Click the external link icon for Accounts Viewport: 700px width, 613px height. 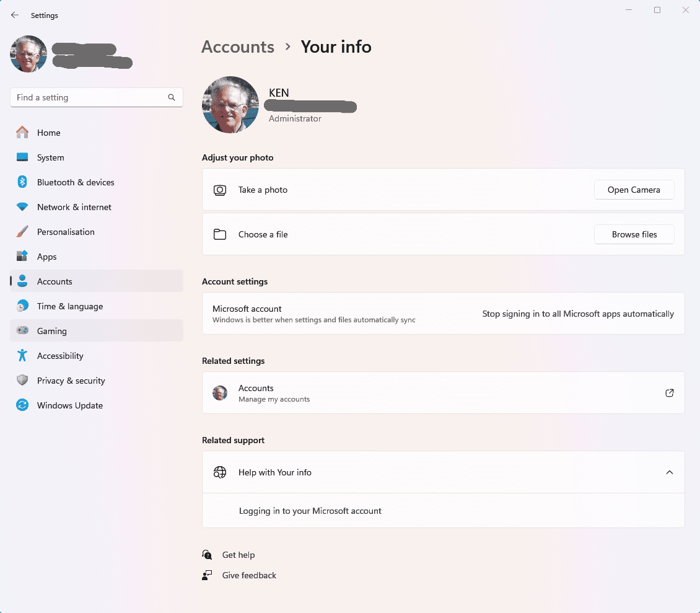(x=669, y=393)
